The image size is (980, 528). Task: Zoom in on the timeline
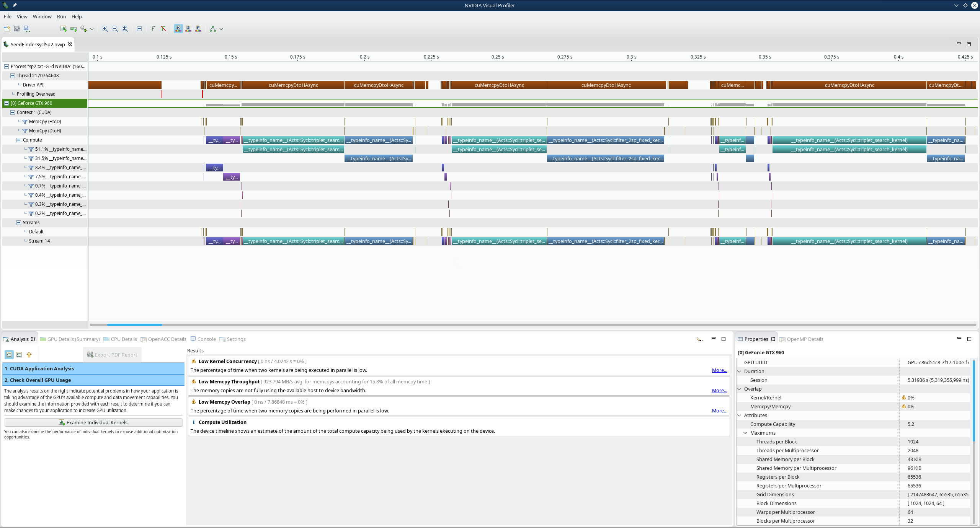point(105,29)
